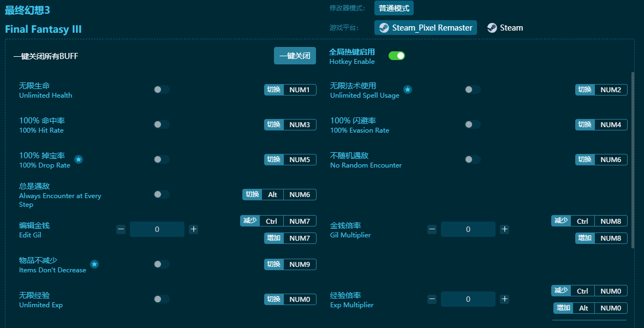Select the Steam_Pixel Remaster platform
Screen dimensions: 644x328
coord(426,27)
